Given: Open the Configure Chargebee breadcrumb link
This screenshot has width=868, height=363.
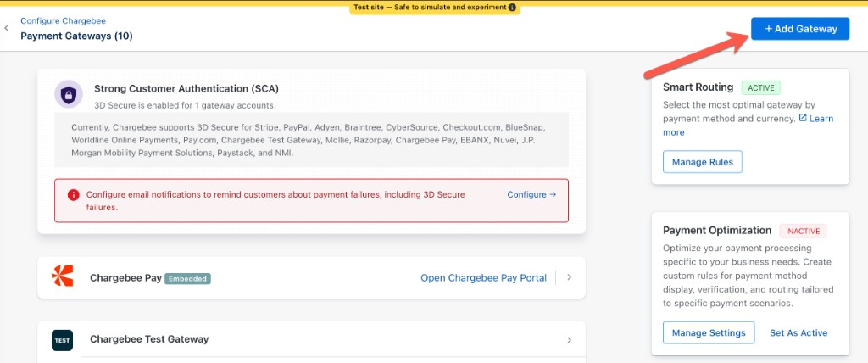Looking at the screenshot, I should pos(63,21).
